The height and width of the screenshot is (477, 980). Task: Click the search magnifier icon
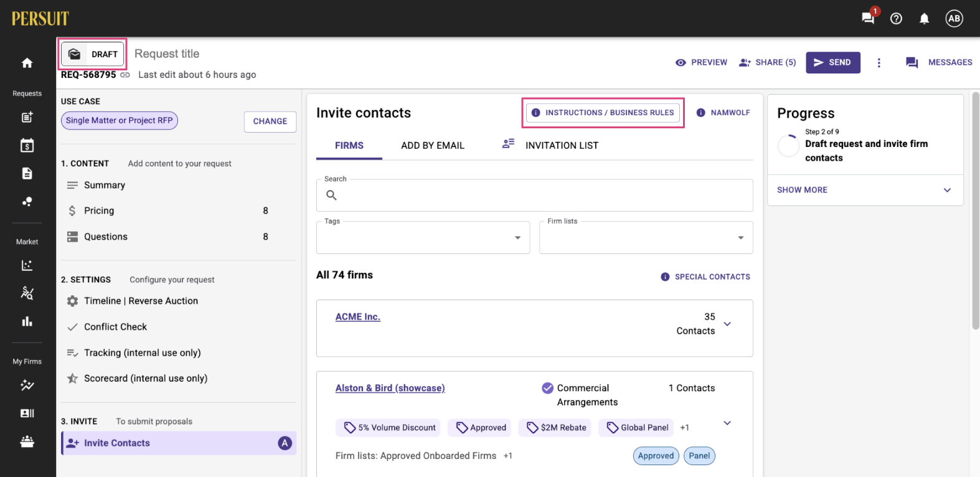pyautogui.click(x=331, y=195)
